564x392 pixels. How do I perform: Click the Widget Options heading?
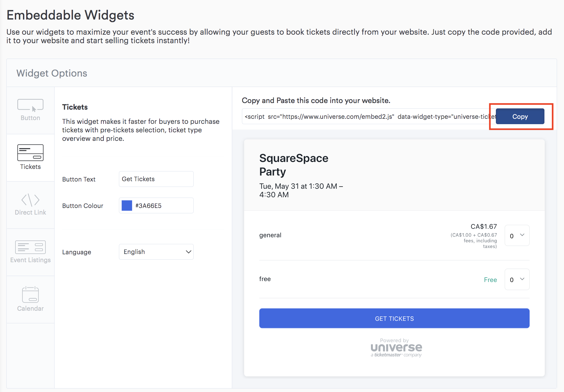coord(52,73)
